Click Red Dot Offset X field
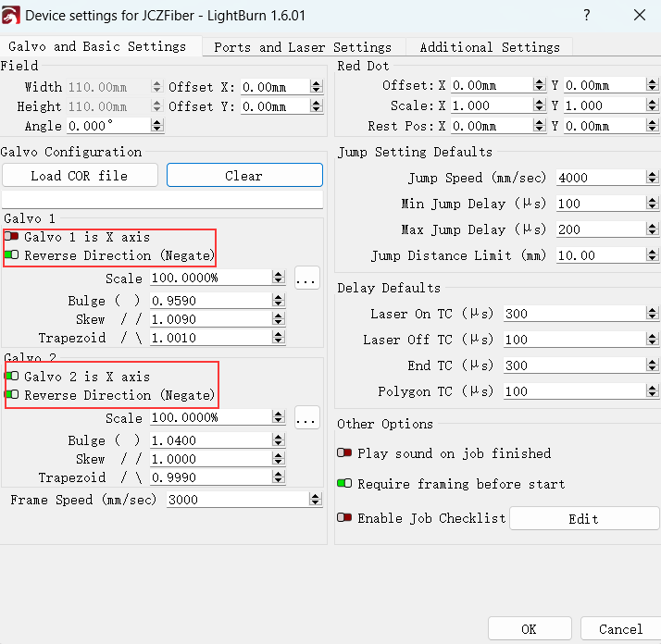The height and width of the screenshot is (644, 661). point(492,85)
